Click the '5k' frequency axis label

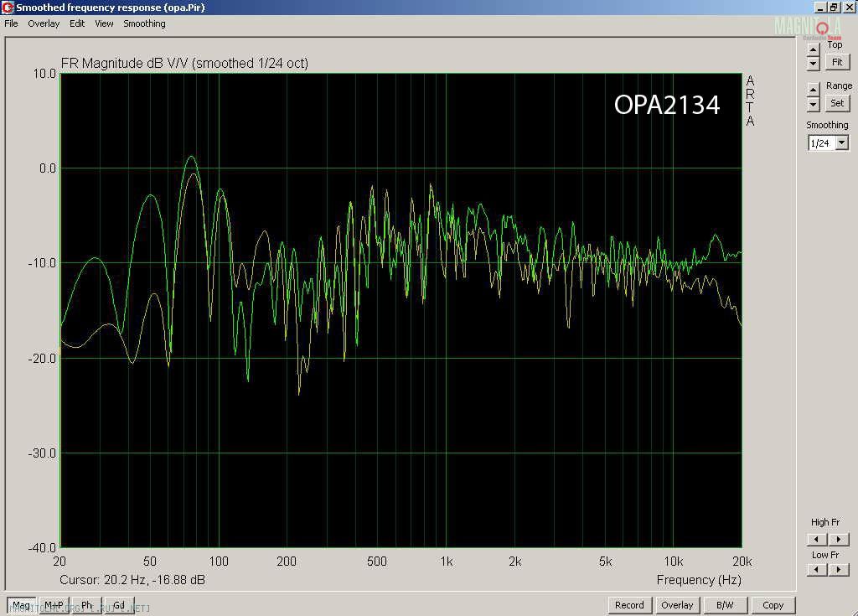(x=605, y=562)
